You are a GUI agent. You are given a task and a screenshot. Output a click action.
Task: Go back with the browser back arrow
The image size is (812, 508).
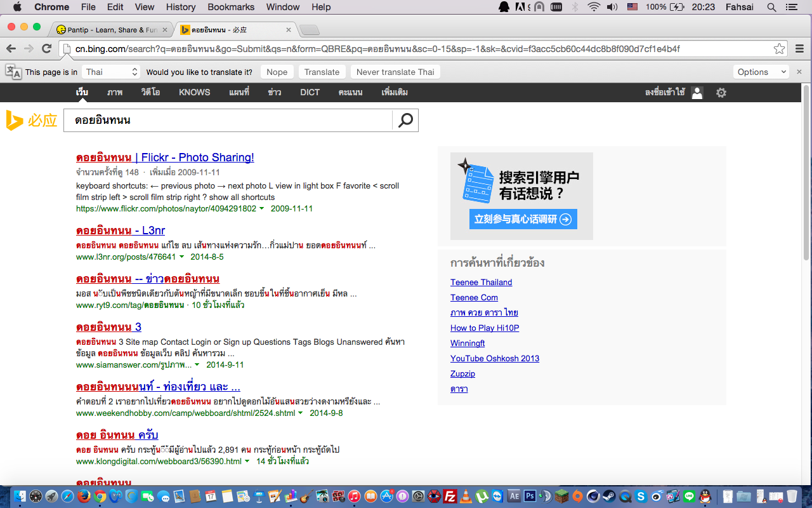pyautogui.click(x=11, y=49)
